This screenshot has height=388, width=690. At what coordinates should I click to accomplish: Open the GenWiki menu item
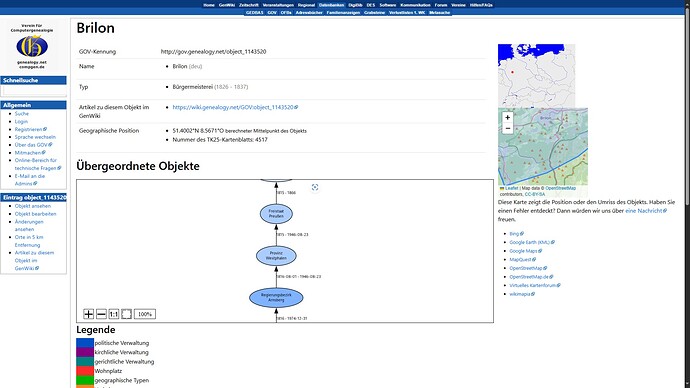click(227, 5)
